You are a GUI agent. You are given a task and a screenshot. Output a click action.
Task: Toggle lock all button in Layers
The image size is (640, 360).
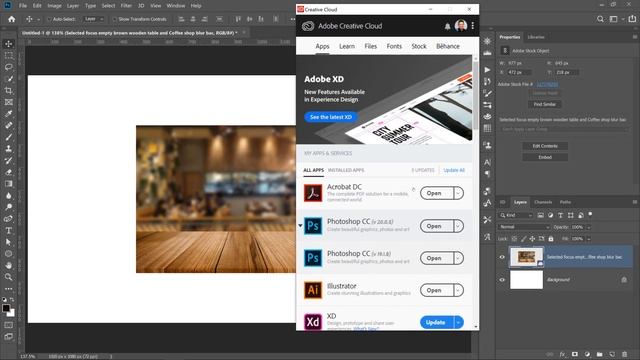tap(551, 239)
